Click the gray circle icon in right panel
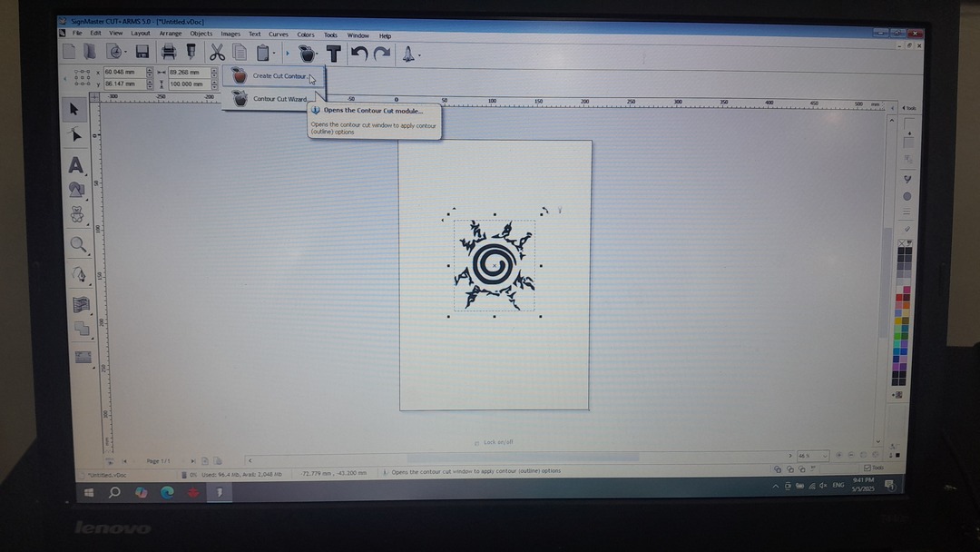 (906, 196)
